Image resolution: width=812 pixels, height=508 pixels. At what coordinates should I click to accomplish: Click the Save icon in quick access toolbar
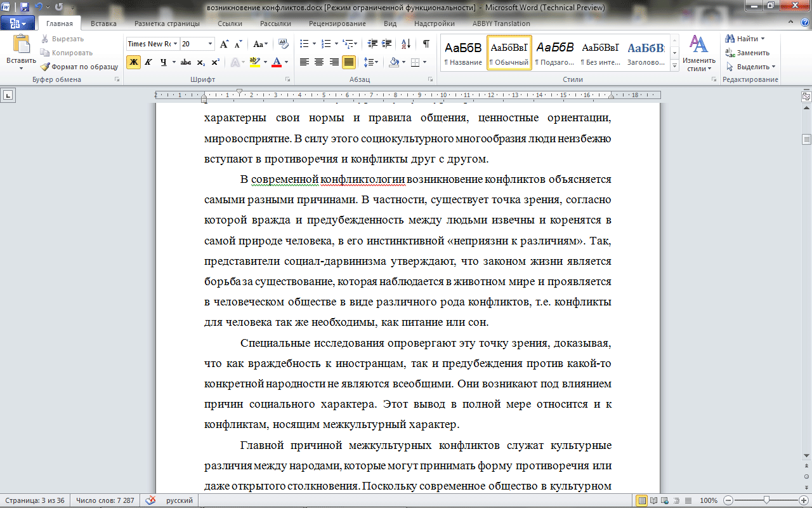(24, 7)
